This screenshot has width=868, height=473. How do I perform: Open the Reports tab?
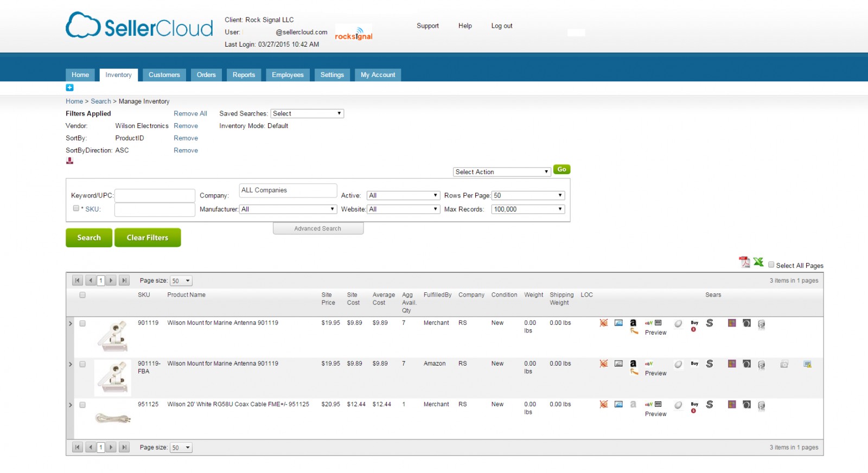point(244,75)
